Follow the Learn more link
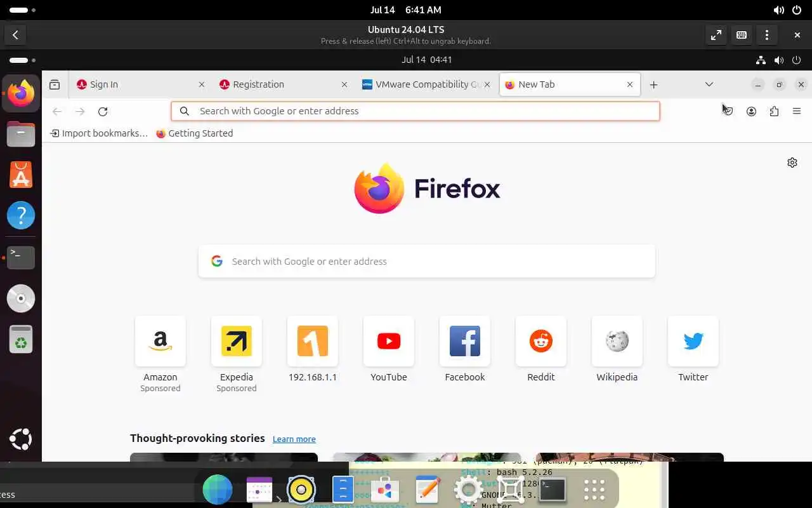This screenshot has height=508, width=812. click(x=294, y=439)
